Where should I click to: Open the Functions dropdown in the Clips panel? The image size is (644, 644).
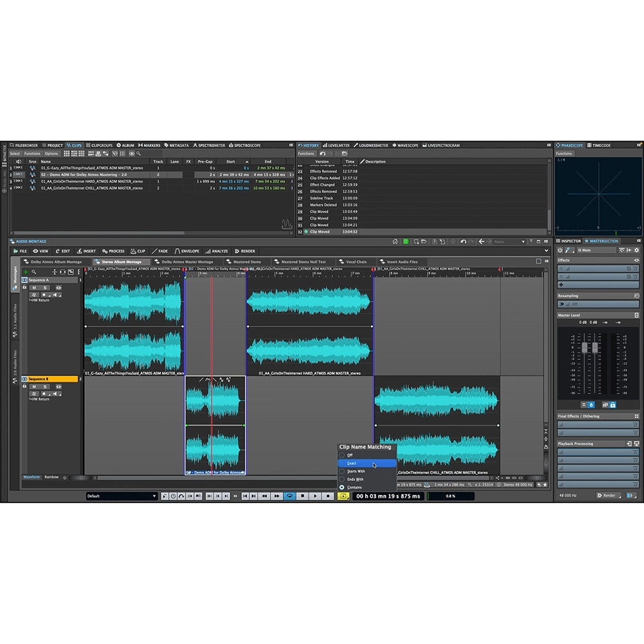[31, 153]
